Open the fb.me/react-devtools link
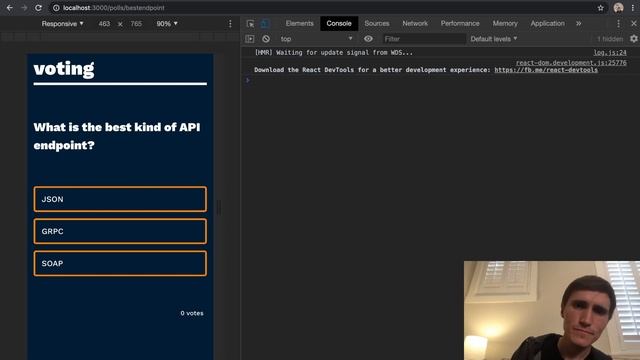Viewport: 640px width, 360px height. click(546, 70)
